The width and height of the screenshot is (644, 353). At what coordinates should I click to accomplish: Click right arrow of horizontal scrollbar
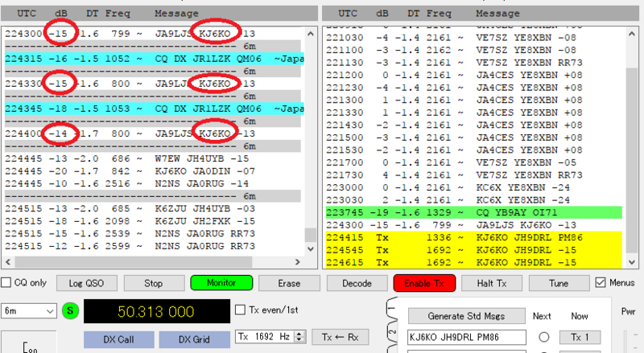click(298, 261)
